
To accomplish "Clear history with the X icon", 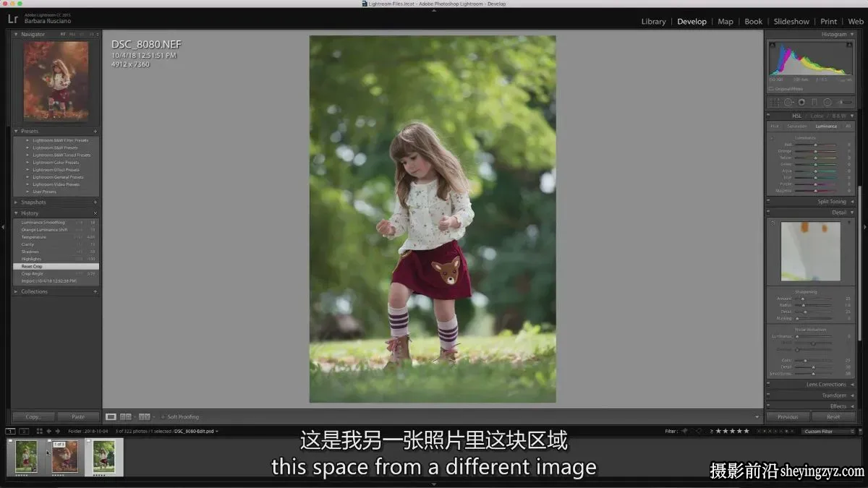I will click(95, 213).
